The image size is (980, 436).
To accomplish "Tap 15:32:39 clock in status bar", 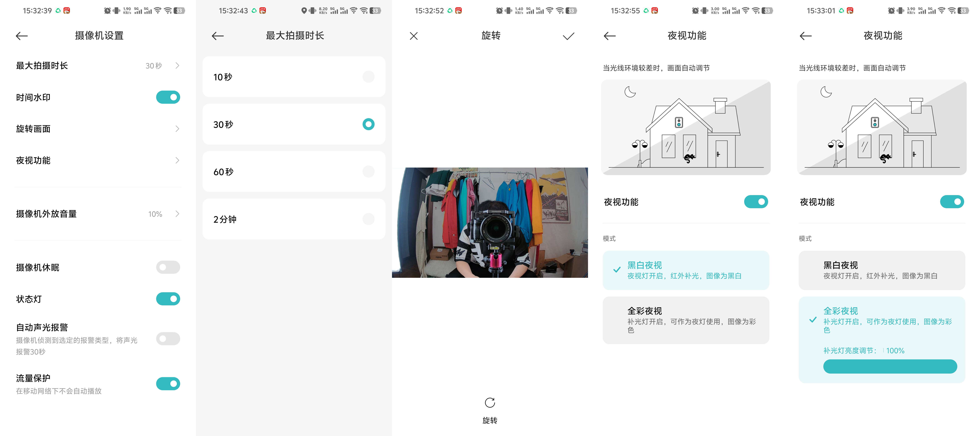I will click(x=37, y=11).
